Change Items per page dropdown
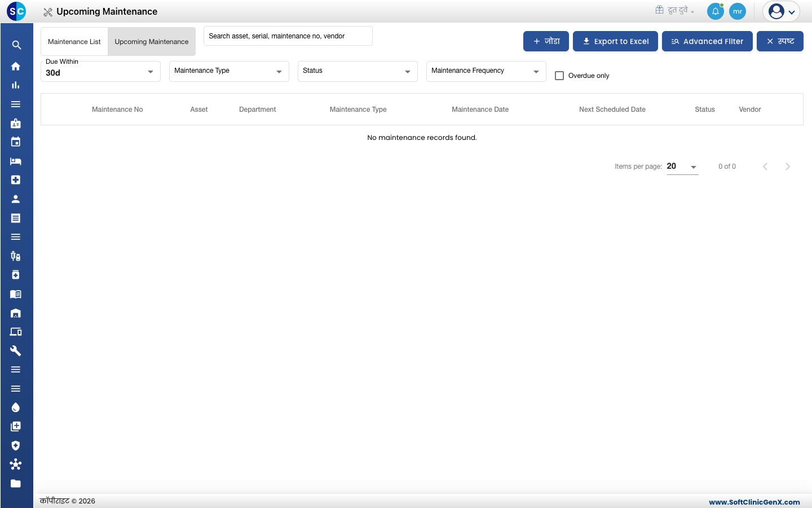Screen dimensions: 812x508 pos(682,167)
